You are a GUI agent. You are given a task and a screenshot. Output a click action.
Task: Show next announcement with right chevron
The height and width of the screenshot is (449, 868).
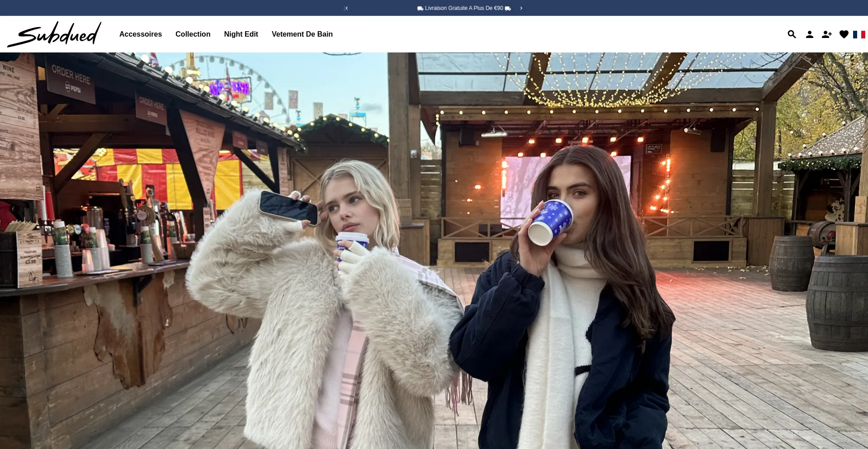[521, 8]
